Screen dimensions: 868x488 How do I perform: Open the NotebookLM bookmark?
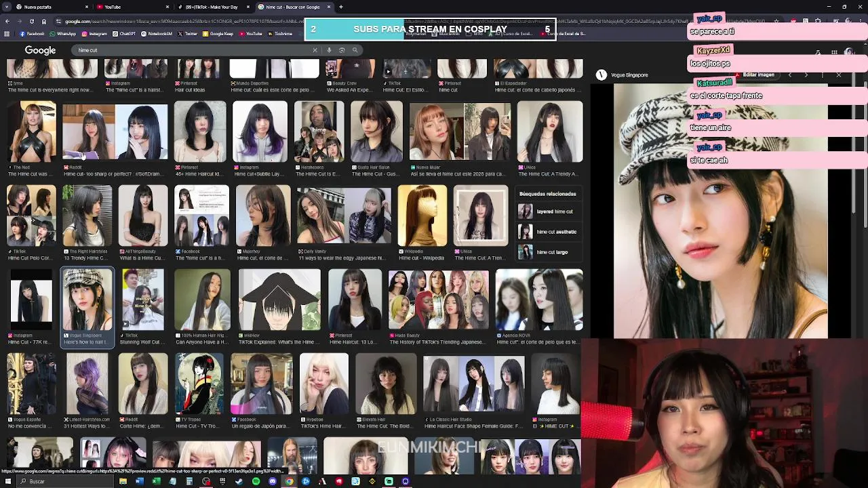point(157,34)
